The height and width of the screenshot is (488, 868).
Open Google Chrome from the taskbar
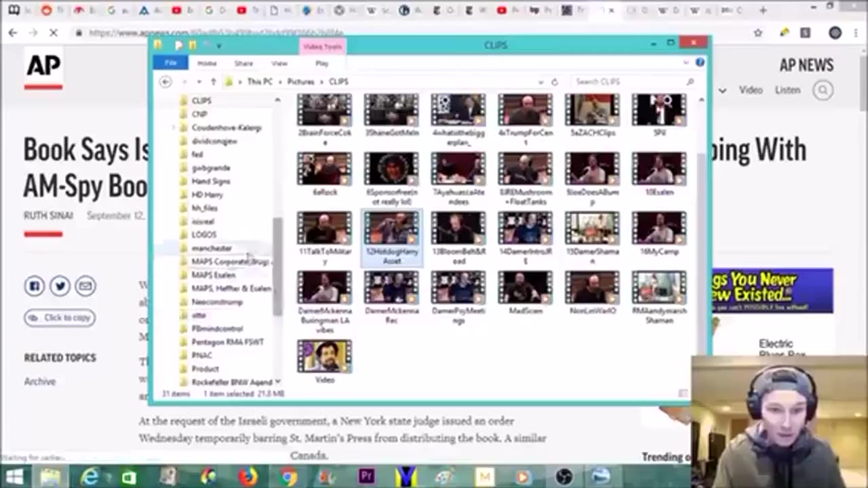click(x=288, y=477)
